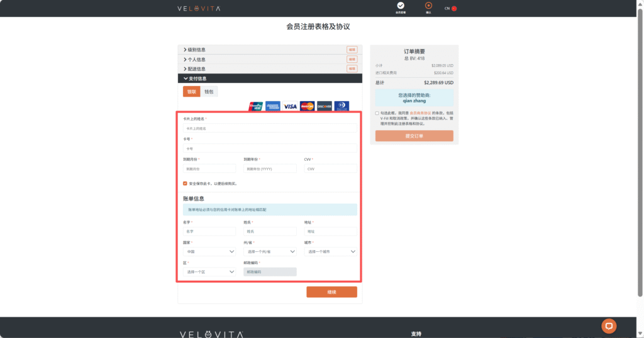Click the orange confirm step icon
The width and height of the screenshot is (644, 338).
(428, 6)
